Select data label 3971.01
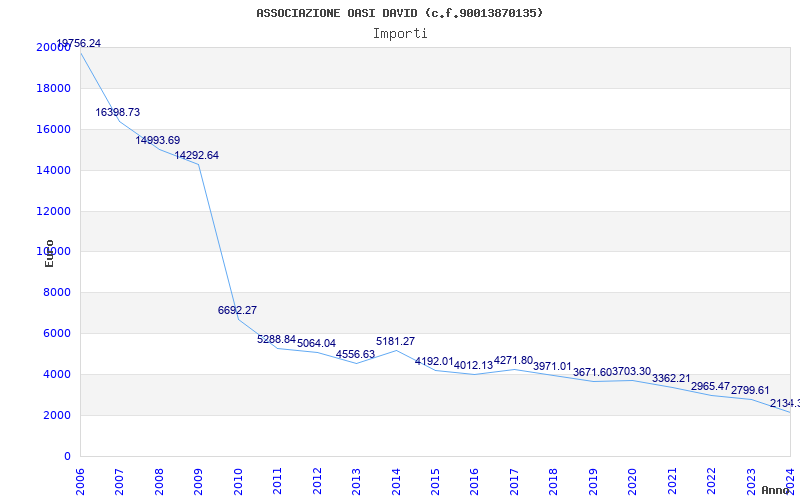This screenshot has width=800, height=500. click(x=553, y=366)
